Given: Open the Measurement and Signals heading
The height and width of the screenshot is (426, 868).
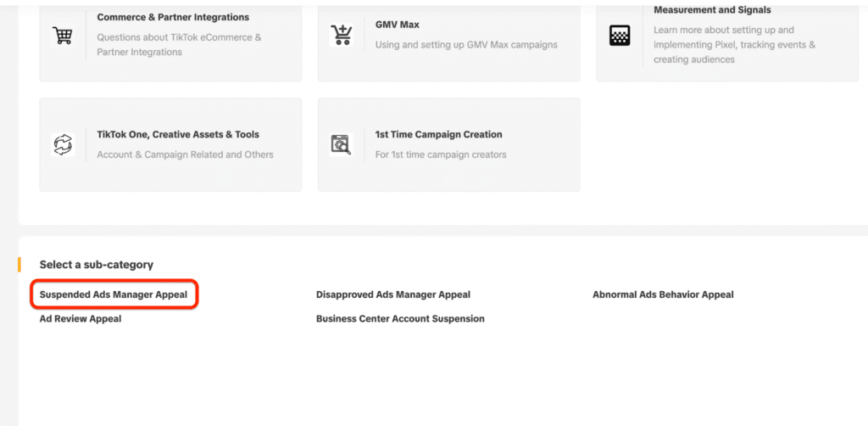Looking at the screenshot, I should pos(712,10).
